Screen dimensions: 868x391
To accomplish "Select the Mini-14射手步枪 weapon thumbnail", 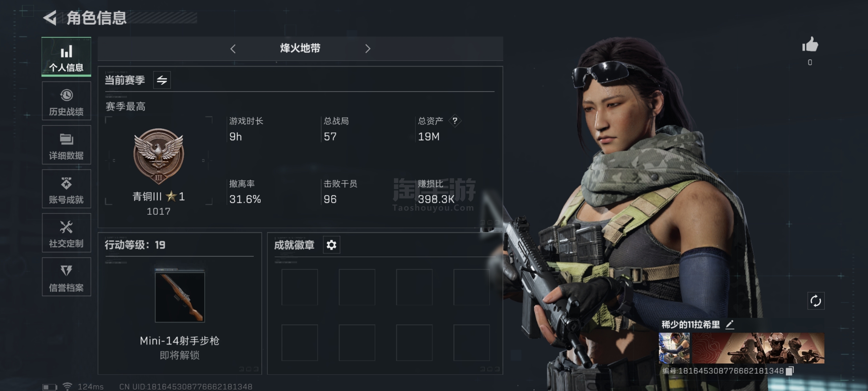I will click(180, 297).
